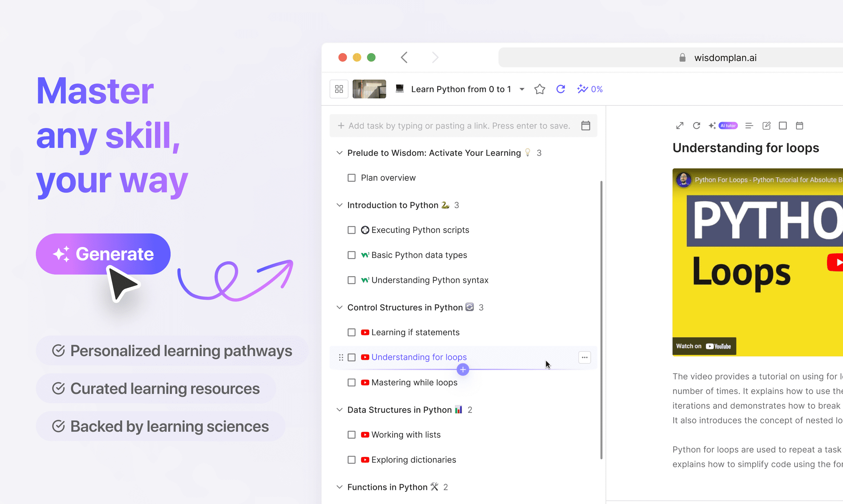The image size is (843, 504).
Task: Open the Working with lists task
Action: pos(406,435)
